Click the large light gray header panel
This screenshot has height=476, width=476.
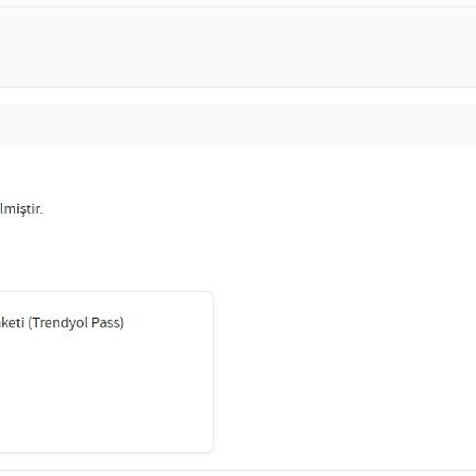(x=238, y=47)
